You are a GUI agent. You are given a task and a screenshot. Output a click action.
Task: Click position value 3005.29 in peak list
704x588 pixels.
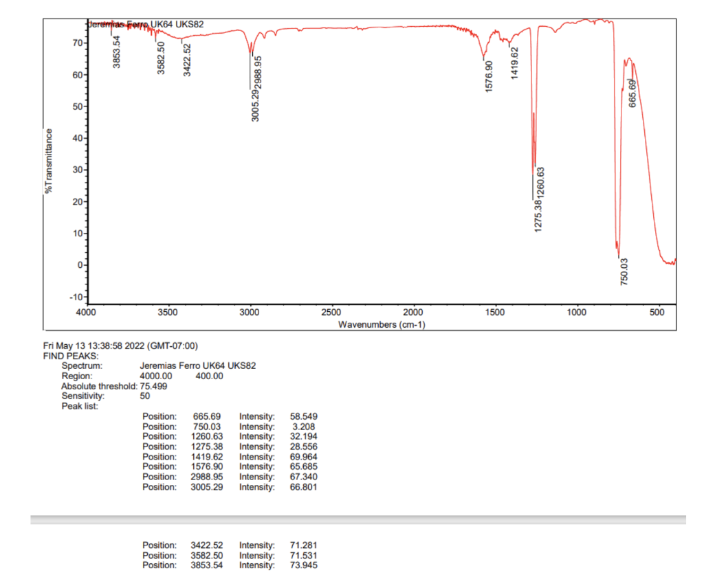207,487
